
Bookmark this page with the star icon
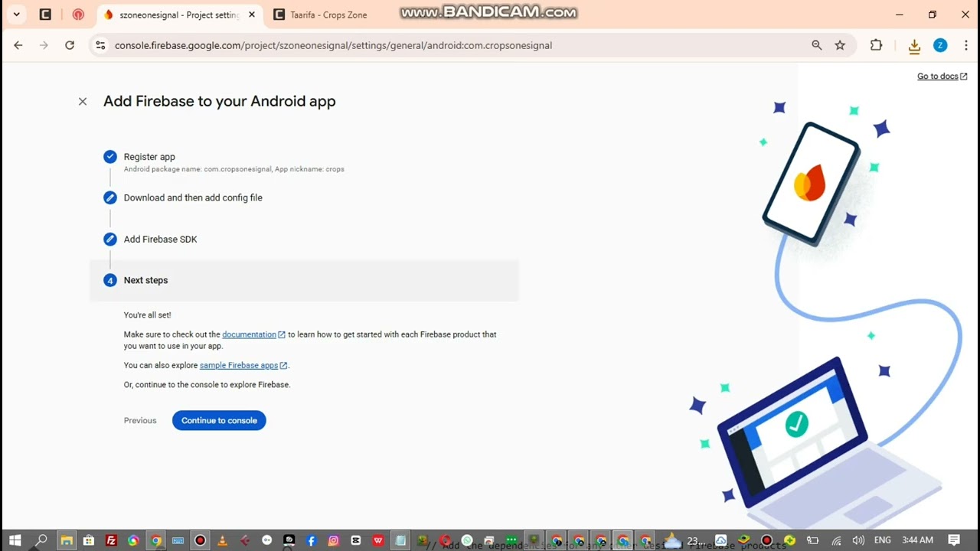840,45
